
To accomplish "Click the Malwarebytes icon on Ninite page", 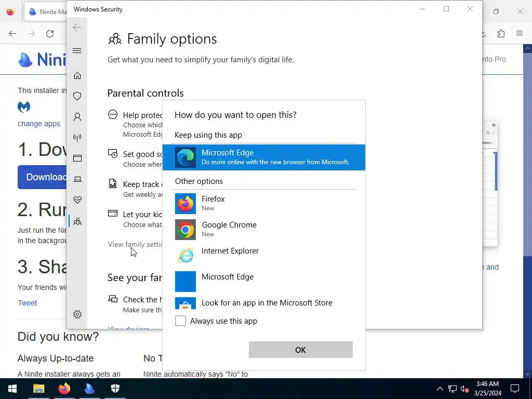I will pyautogui.click(x=24, y=107).
